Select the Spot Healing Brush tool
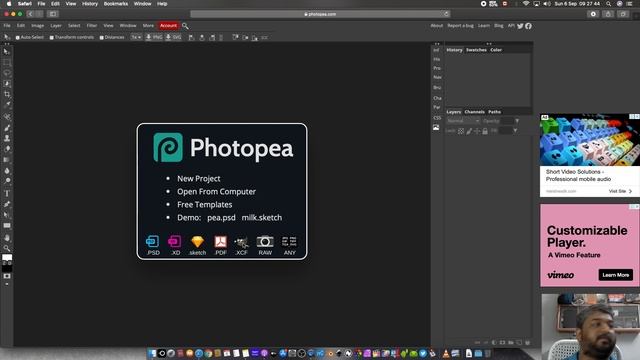Screen dimensions: 640x360 (x=7, y=118)
